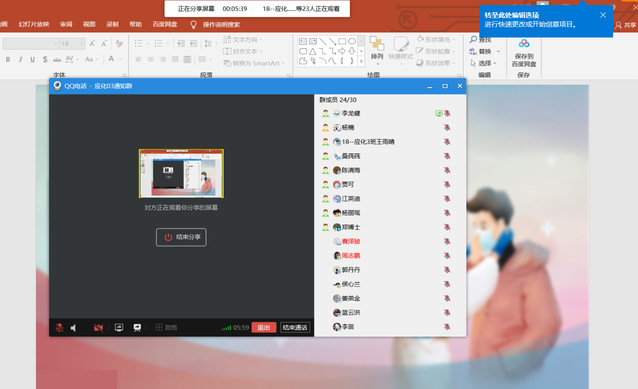Click the shared screen preview thumbnail
Image resolution: width=638 pixels, height=389 pixels.
coord(181,173)
